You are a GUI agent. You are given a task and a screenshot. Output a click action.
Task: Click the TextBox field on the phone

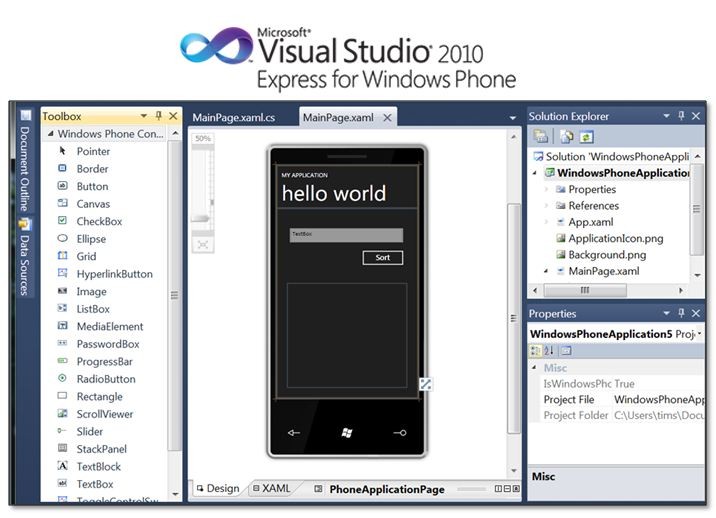[x=346, y=235]
